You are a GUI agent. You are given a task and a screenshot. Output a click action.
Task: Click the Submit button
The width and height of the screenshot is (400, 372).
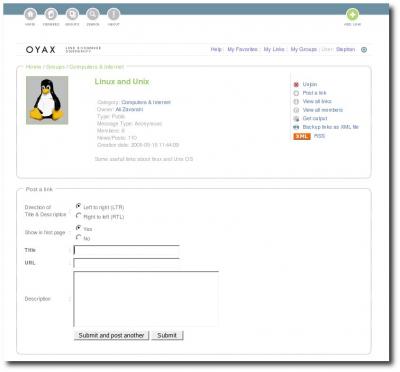click(167, 336)
